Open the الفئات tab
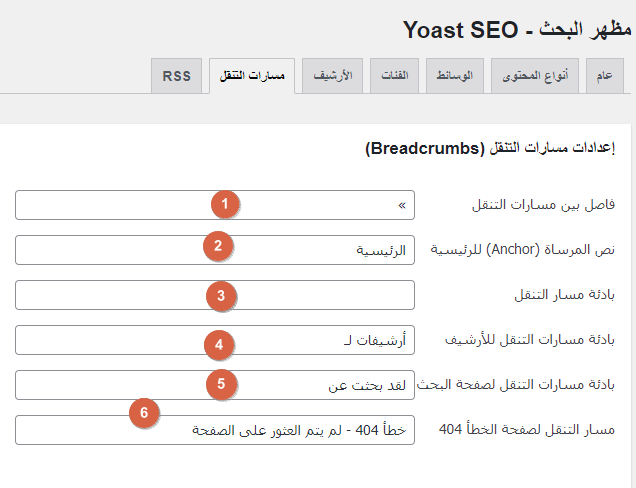636x488 pixels. 394,76
